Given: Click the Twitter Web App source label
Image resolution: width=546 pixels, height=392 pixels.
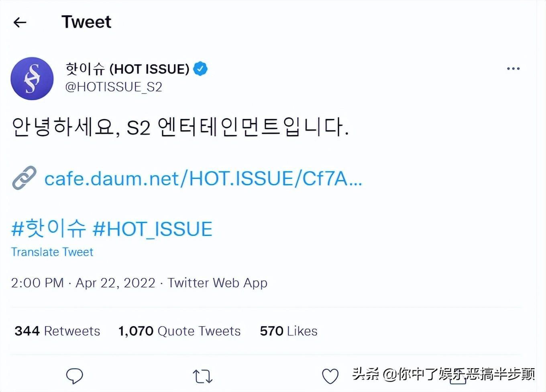Looking at the screenshot, I should [x=217, y=283].
